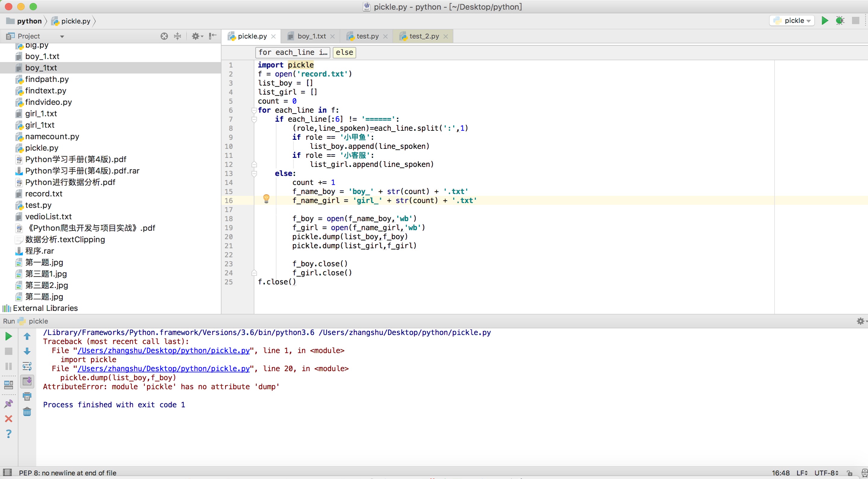Click the trash clear-all icon in Run panel
This screenshot has height=479, width=868.
(x=27, y=412)
